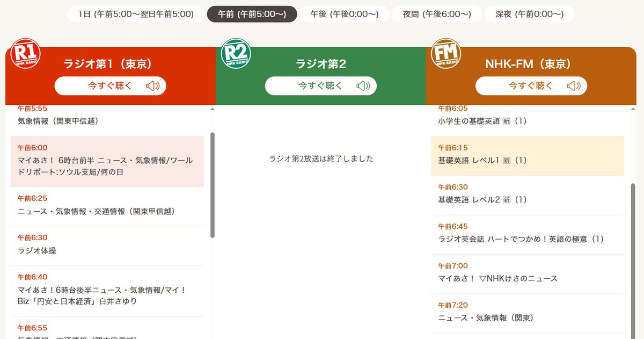Listen now to NHK-FM with 今すぐ聴く
The image size is (644, 339).
531,85
